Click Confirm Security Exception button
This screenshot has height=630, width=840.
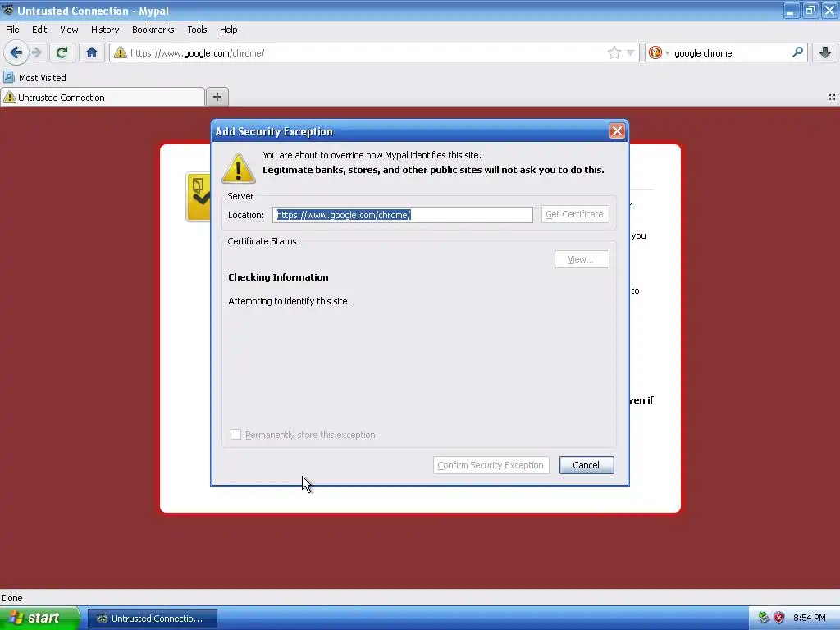(x=491, y=465)
